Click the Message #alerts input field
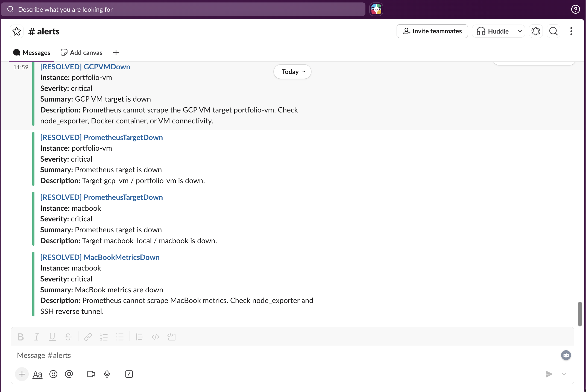Screen dimensions: 586x392 284,355
